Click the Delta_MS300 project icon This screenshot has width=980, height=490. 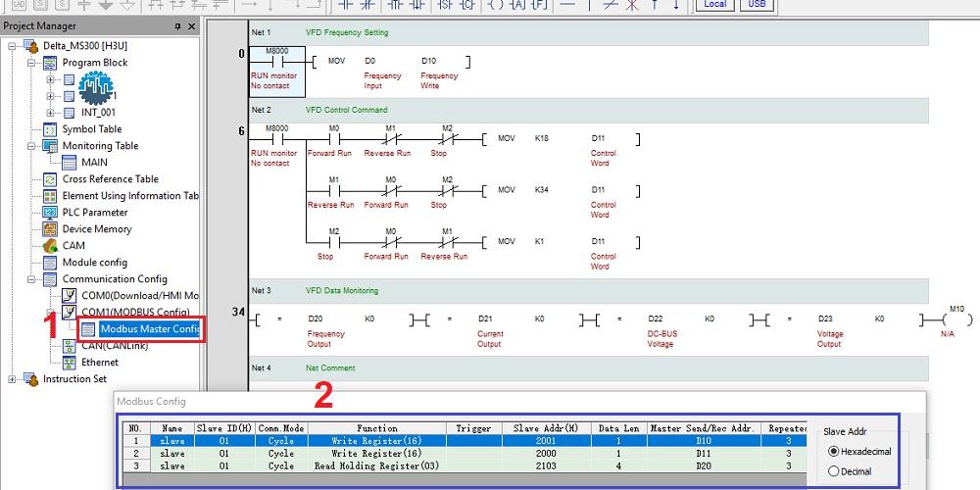(31, 46)
